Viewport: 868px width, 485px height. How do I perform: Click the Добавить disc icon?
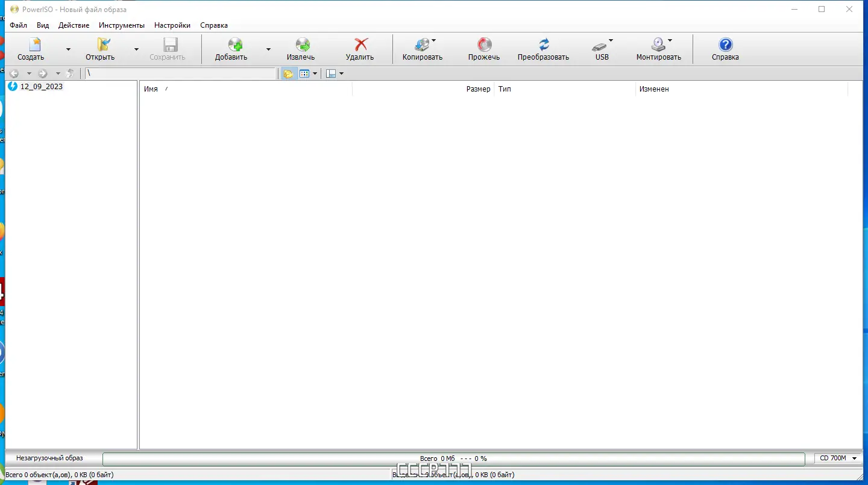tap(235, 45)
